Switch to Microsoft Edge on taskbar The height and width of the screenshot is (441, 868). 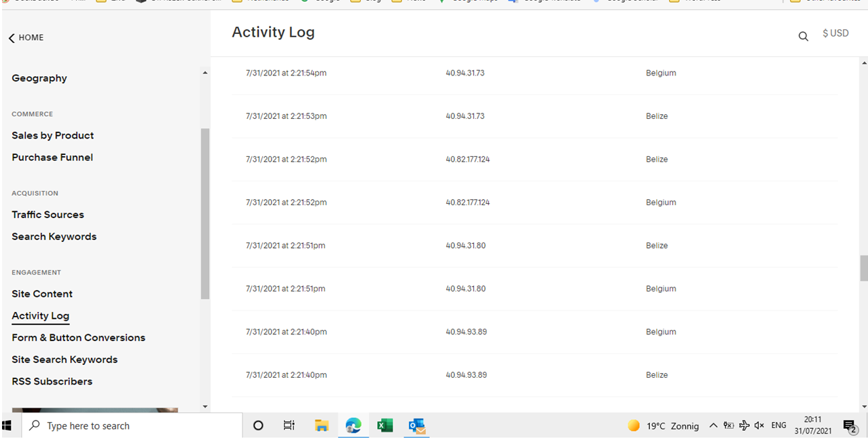point(353,425)
